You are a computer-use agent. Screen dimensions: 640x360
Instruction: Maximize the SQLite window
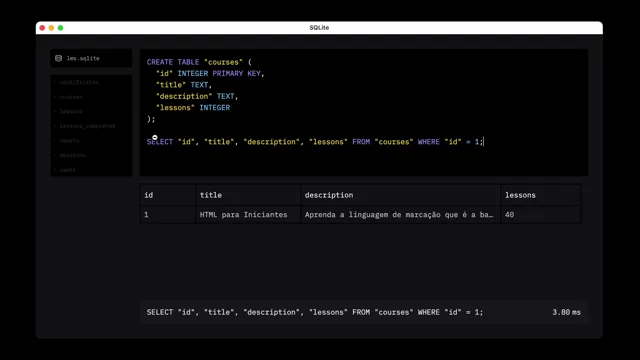[x=60, y=28]
